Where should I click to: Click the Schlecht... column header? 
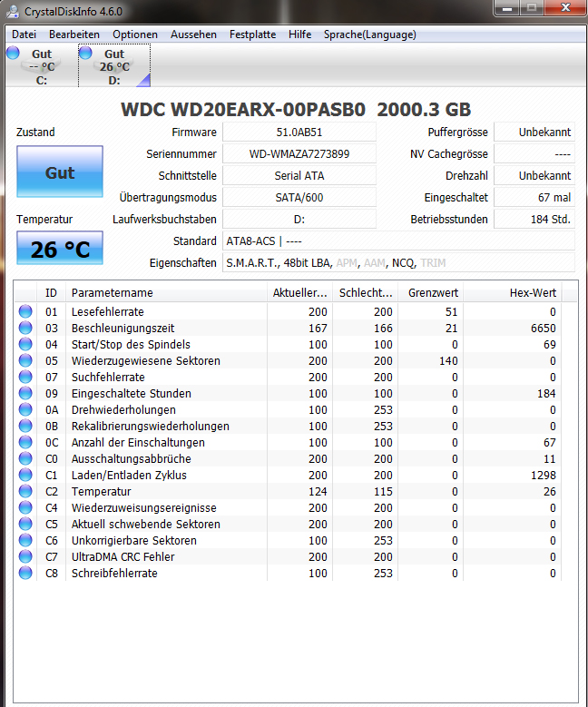click(x=366, y=292)
